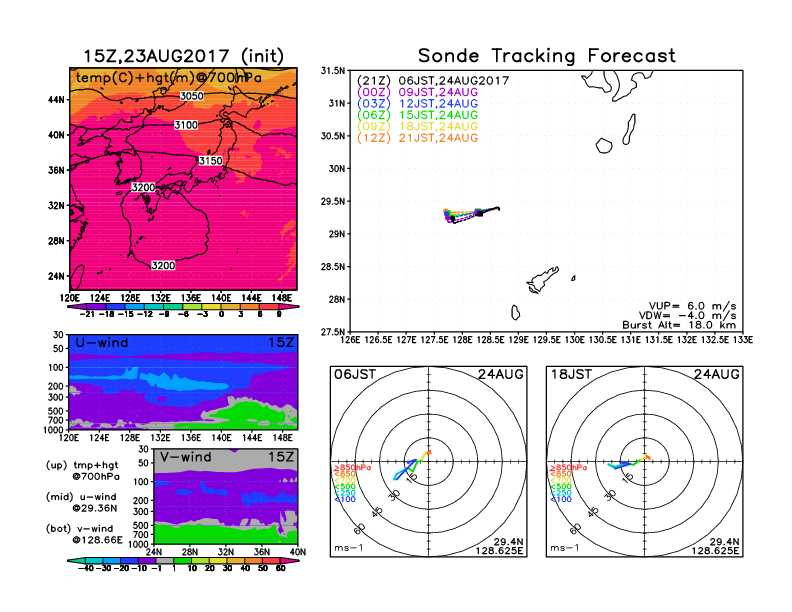Click the '133E' longitude label
792x612 pixels.
tap(743, 340)
